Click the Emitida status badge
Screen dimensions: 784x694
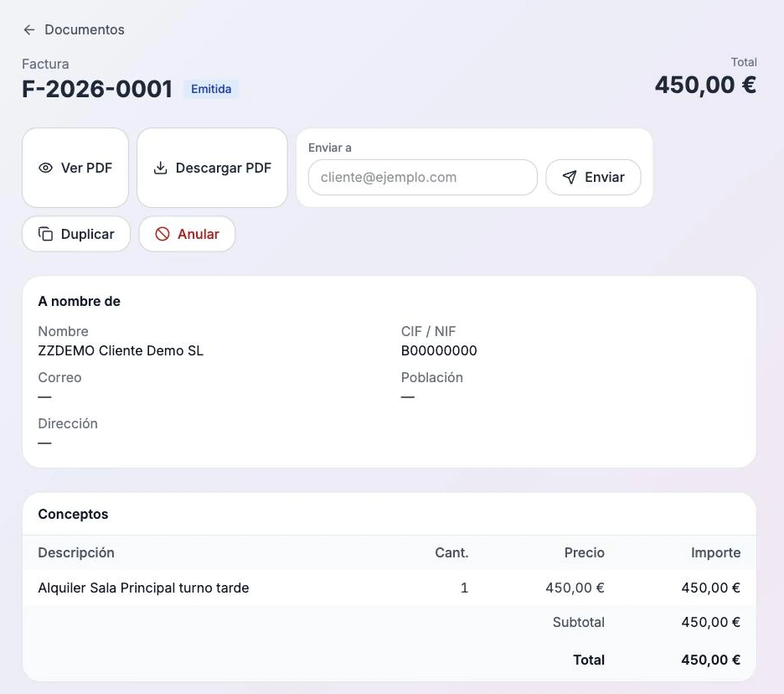click(211, 89)
